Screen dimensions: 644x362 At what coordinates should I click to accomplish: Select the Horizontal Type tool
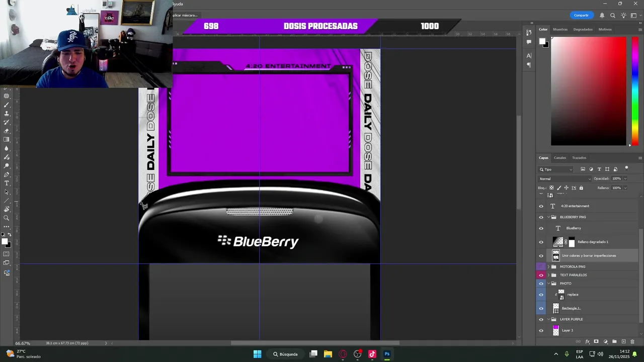7,183
